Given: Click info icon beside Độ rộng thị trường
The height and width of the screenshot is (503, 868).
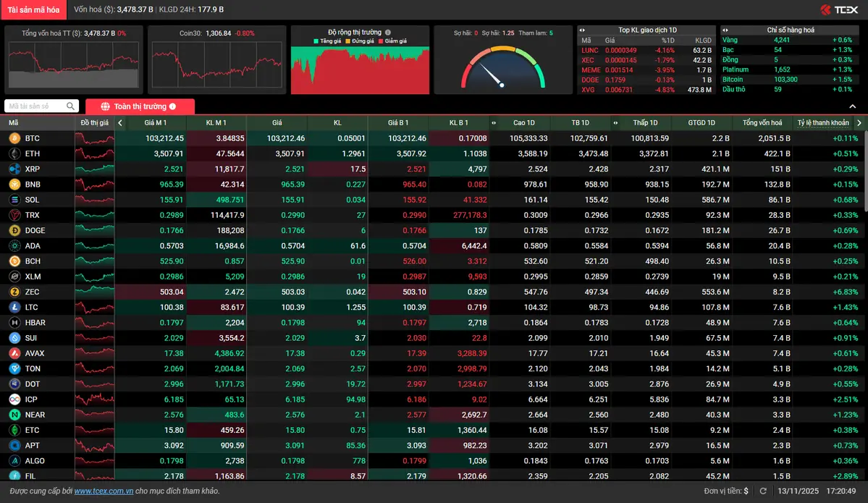Looking at the screenshot, I should [x=388, y=33].
